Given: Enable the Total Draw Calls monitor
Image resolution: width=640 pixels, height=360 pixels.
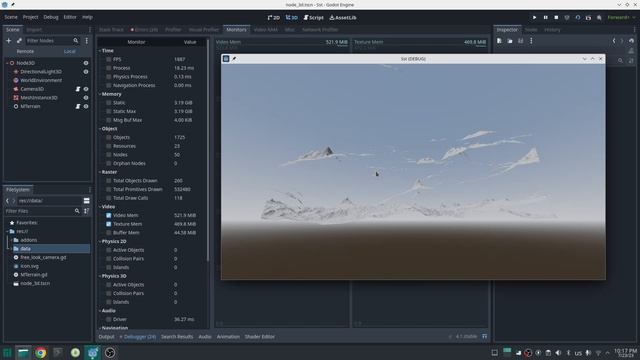Looking at the screenshot, I should tap(109, 198).
